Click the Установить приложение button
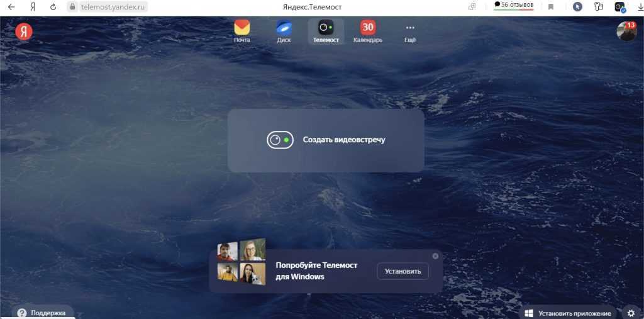644x319 pixels. click(x=568, y=313)
